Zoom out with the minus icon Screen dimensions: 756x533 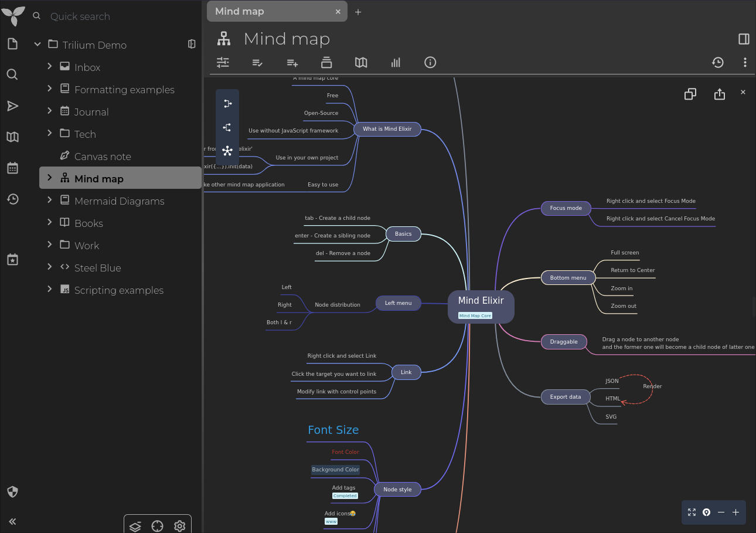[721, 512]
